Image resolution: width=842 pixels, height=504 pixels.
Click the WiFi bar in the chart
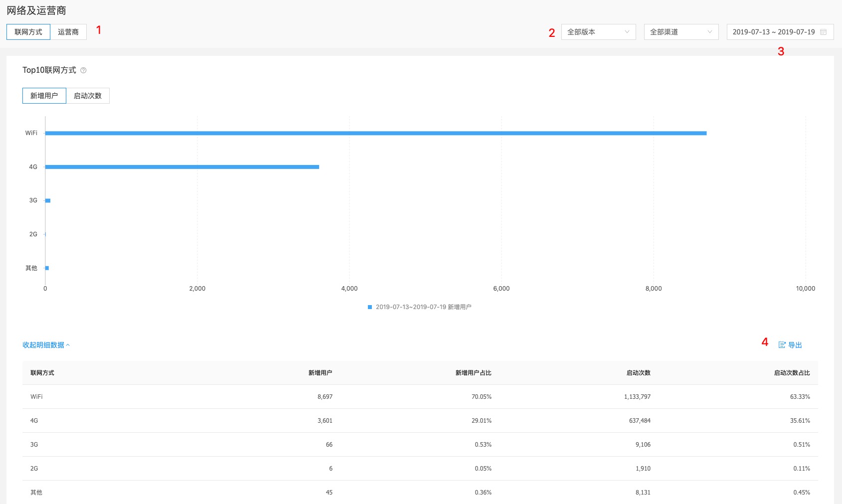(376, 133)
